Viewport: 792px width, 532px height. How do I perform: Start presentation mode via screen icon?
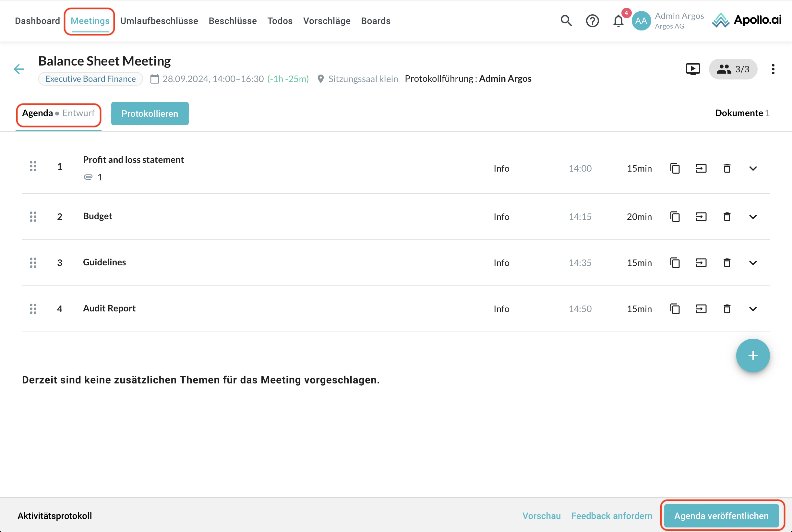[693, 69]
